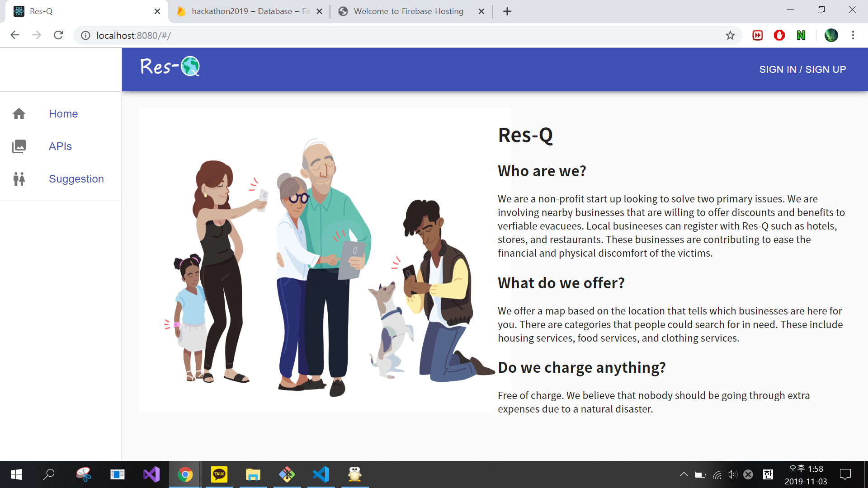Show hidden system tray icons chevron
This screenshot has height=488, width=868.
684,474
